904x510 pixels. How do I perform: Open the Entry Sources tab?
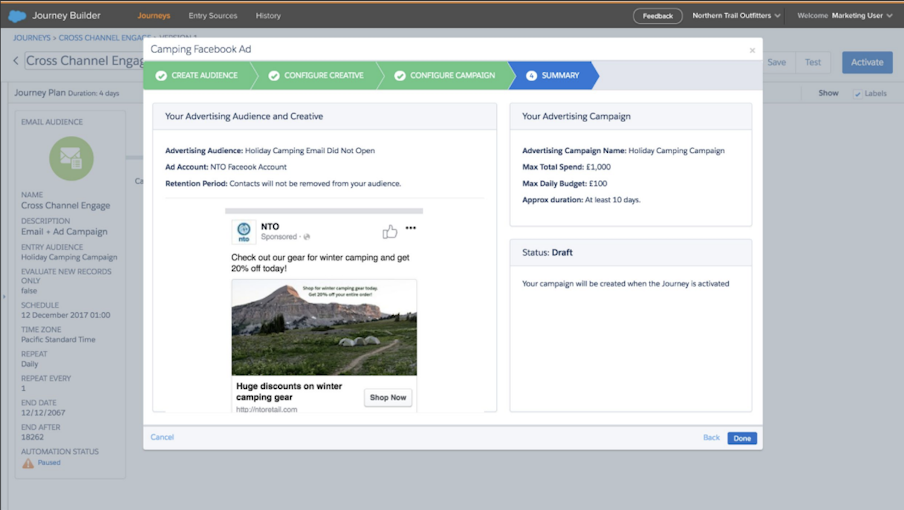click(x=213, y=16)
